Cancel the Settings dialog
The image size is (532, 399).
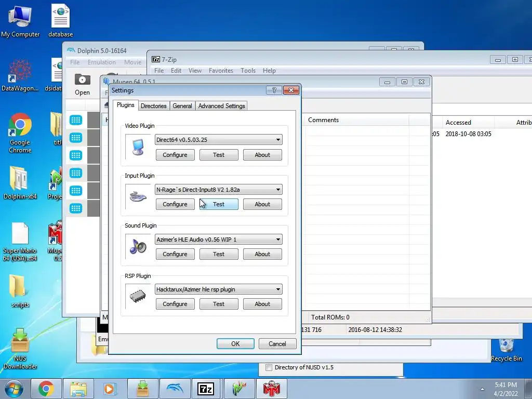point(277,344)
